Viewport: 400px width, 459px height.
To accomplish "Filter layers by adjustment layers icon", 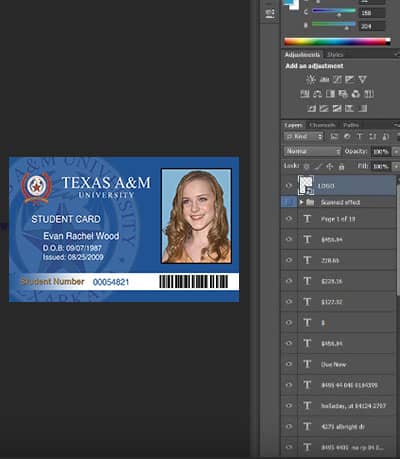I will tap(347, 136).
